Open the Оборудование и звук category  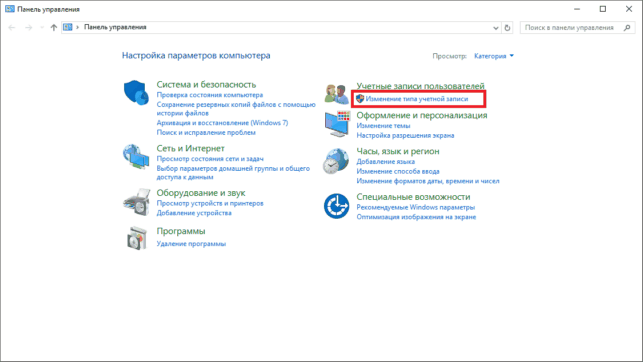(x=201, y=193)
